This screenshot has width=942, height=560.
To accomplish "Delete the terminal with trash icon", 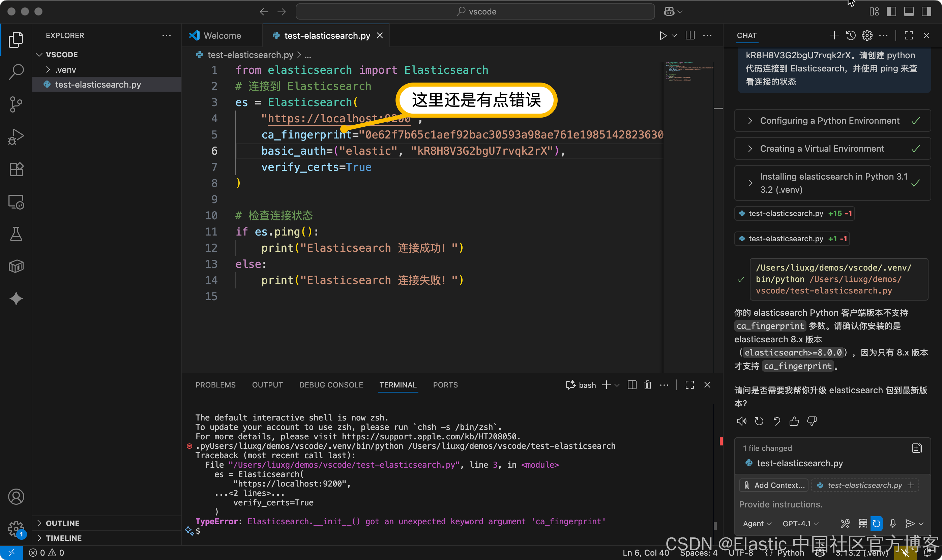I will click(x=648, y=385).
